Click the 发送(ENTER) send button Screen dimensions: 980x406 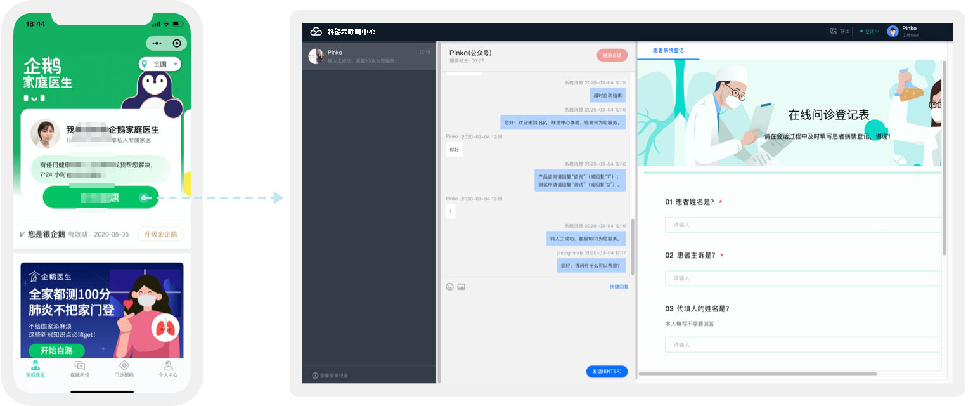(x=607, y=371)
